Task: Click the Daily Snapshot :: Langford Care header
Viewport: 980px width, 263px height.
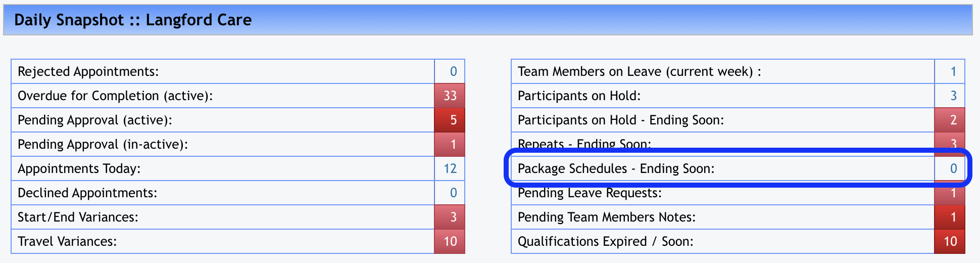Action: pos(133,20)
